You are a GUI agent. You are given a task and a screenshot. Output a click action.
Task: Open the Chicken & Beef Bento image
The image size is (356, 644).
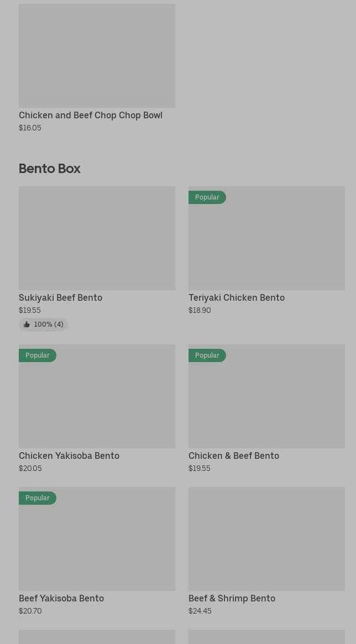point(266,401)
